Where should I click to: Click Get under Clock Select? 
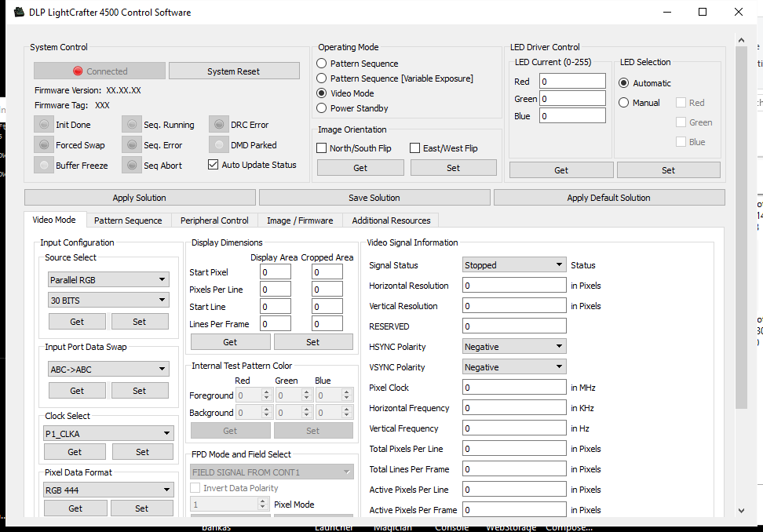click(75, 452)
